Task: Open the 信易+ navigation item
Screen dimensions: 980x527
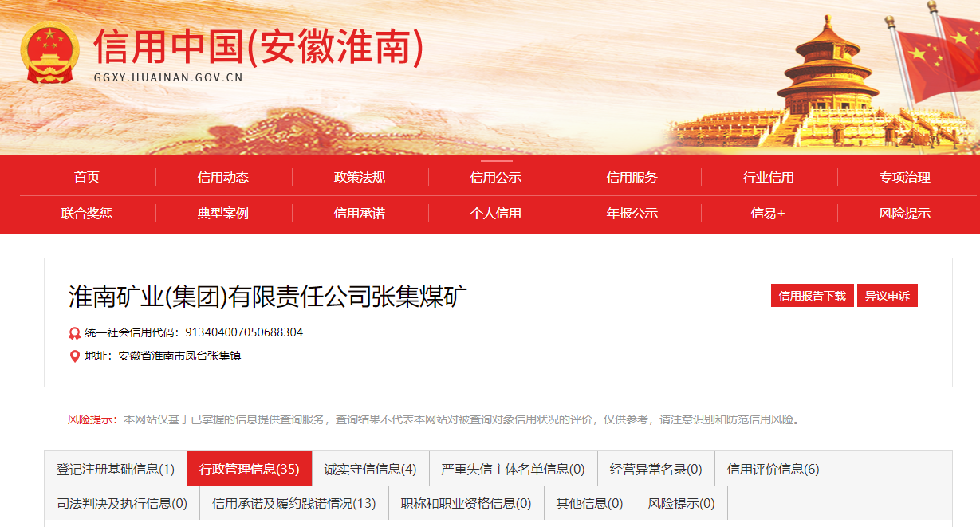Action: coord(768,213)
